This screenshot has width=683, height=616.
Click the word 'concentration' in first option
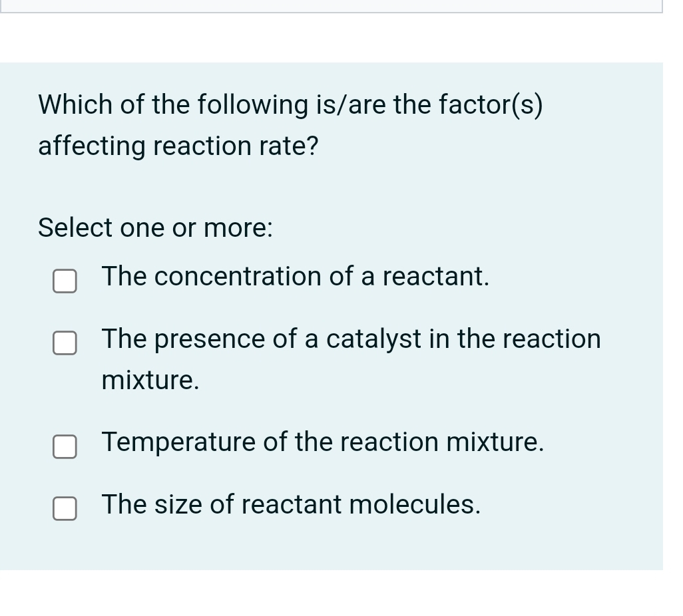[238, 276]
